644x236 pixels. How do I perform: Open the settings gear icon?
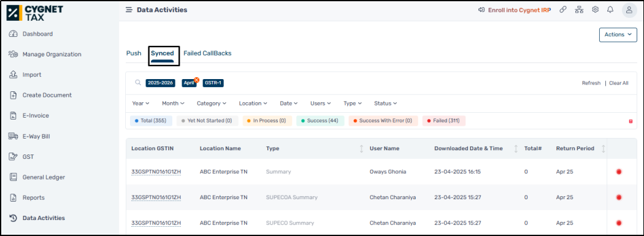595,9
